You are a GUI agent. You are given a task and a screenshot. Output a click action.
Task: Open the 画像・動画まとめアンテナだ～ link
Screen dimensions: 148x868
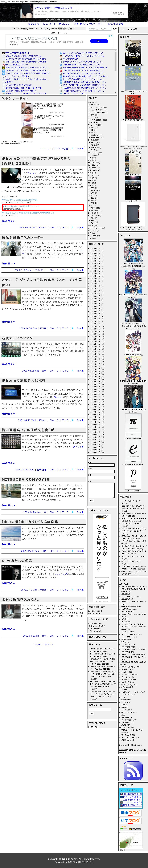pyautogui.click(x=89, y=24)
